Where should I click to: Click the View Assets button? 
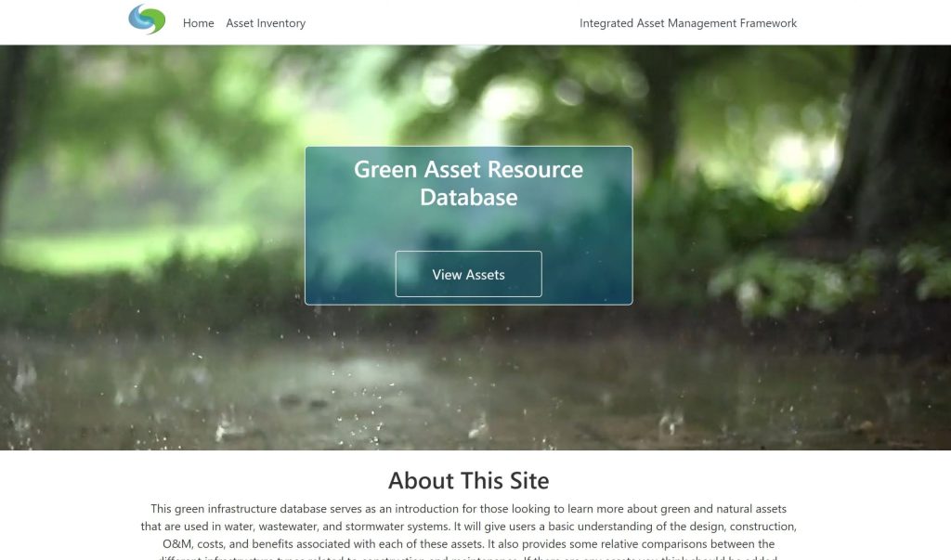(x=468, y=274)
